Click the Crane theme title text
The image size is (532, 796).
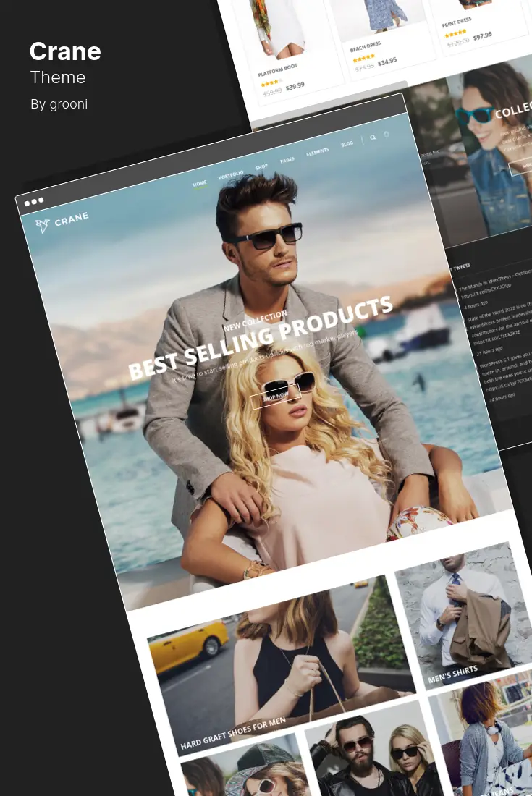[x=65, y=51]
